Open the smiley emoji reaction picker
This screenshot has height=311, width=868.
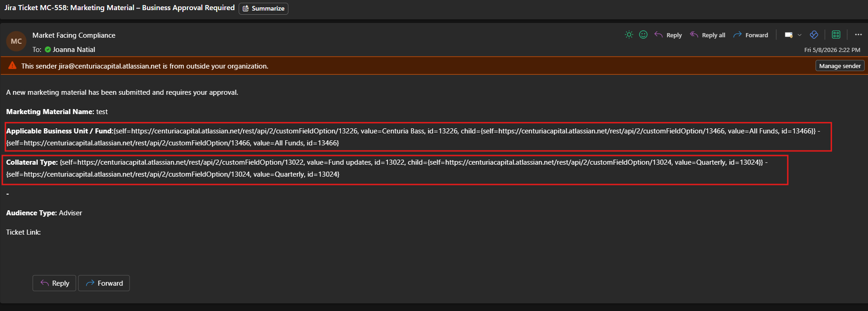(644, 35)
